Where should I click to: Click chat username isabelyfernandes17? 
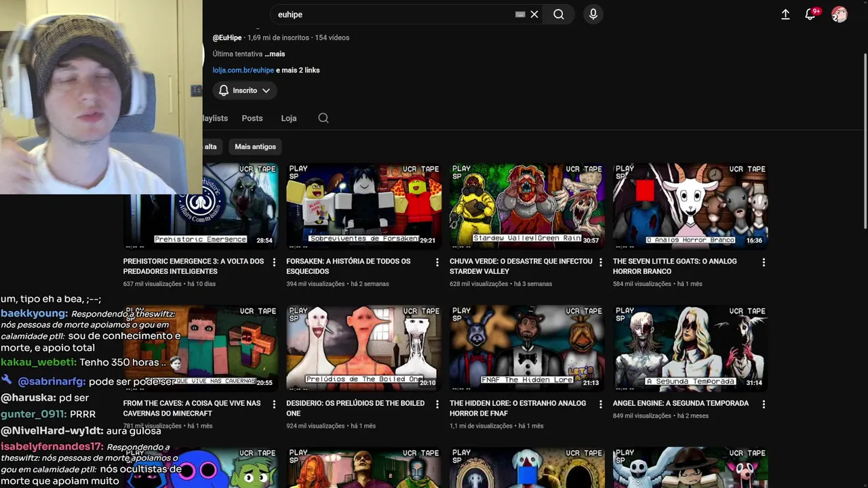coord(52,447)
